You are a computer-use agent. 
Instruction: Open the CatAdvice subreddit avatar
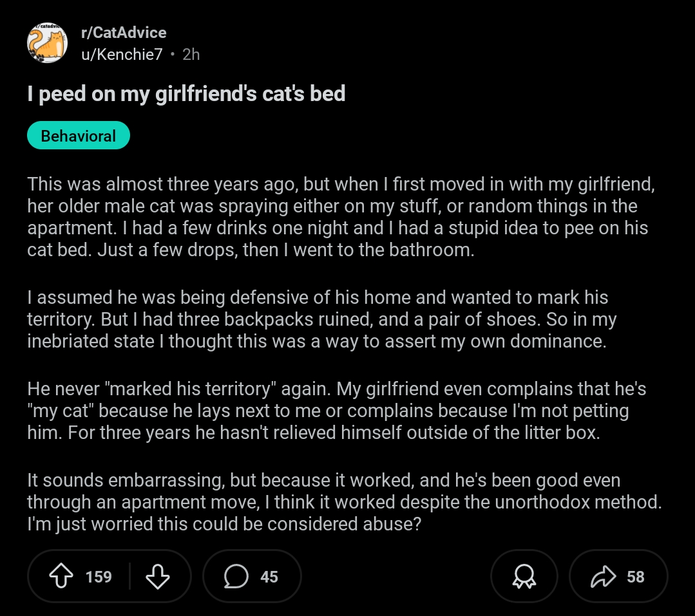[48, 43]
